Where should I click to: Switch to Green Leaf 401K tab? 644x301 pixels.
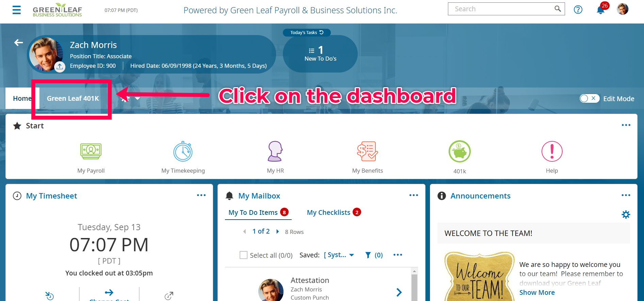[x=73, y=98]
